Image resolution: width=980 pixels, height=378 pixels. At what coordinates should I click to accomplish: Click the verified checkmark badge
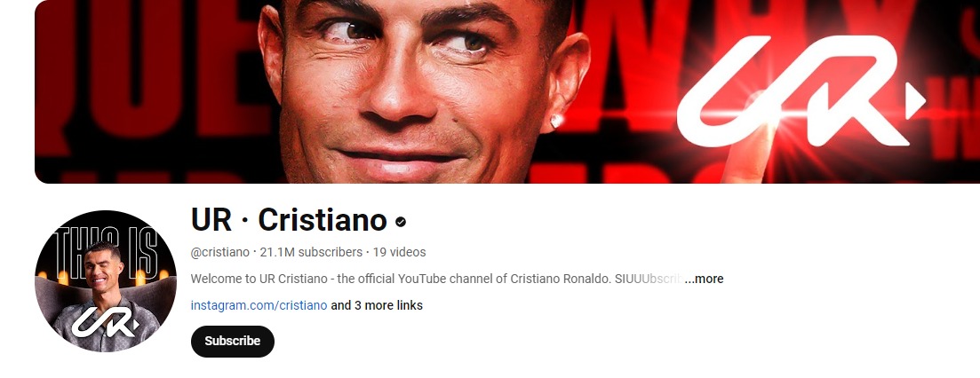[x=401, y=222]
